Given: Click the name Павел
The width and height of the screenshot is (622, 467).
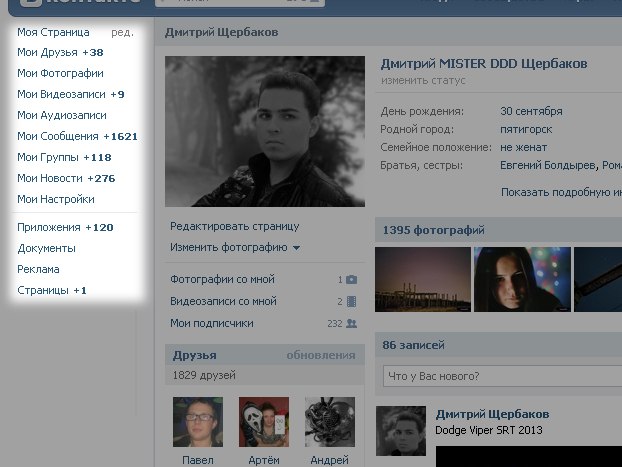Looking at the screenshot, I should [x=198, y=460].
